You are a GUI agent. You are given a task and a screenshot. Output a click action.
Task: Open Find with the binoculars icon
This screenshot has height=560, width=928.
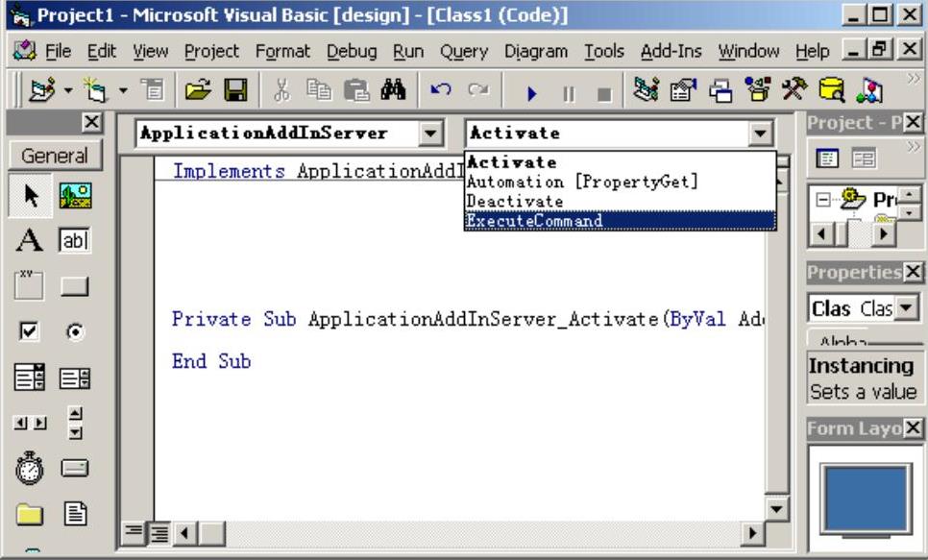pyautogui.click(x=393, y=90)
